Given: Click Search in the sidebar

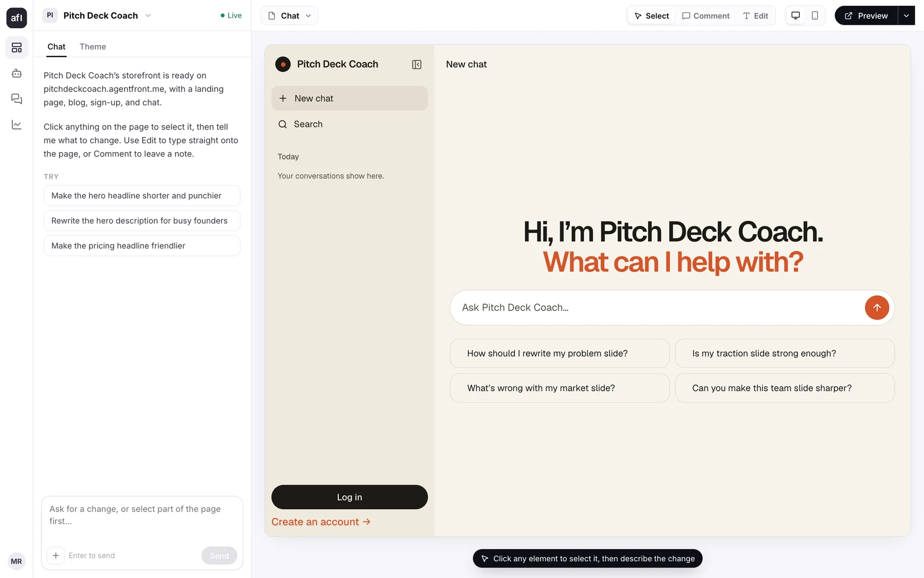Looking at the screenshot, I should coord(349,124).
